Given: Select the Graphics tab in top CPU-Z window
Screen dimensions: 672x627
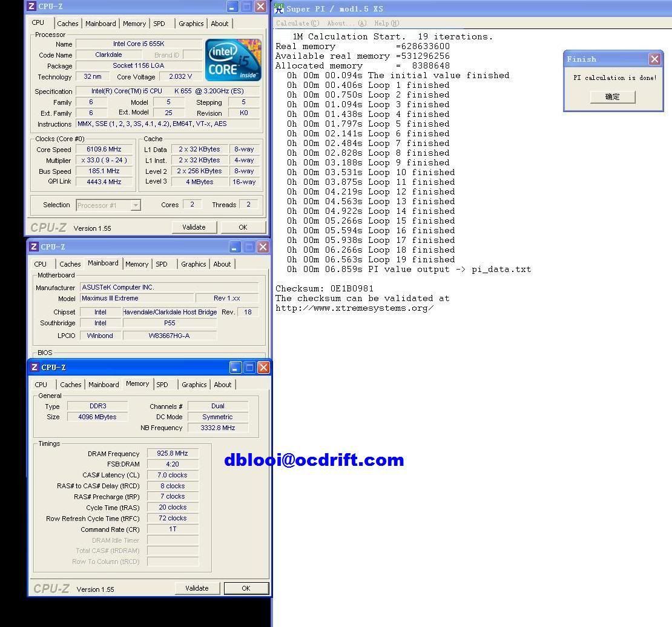Looking at the screenshot, I should [x=191, y=24].
